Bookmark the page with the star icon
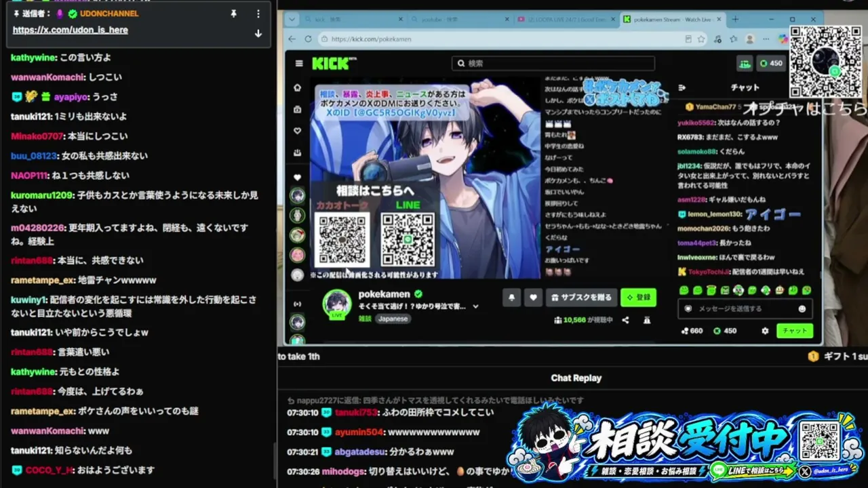The image size is (868, 488). coord(701,39)
